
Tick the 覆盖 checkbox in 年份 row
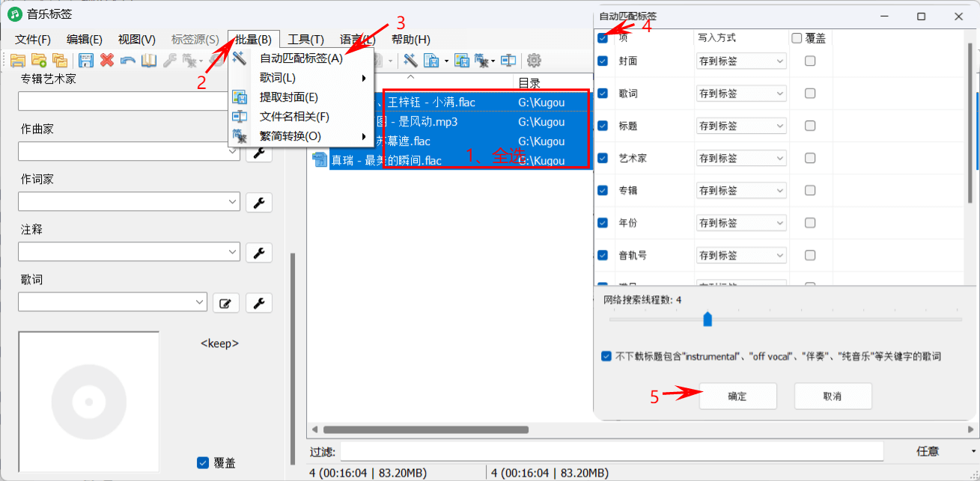[x=810, y=223]
